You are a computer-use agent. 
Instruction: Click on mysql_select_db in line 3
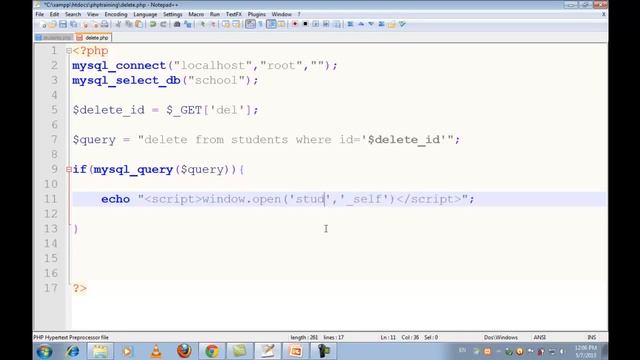[127, 80]
